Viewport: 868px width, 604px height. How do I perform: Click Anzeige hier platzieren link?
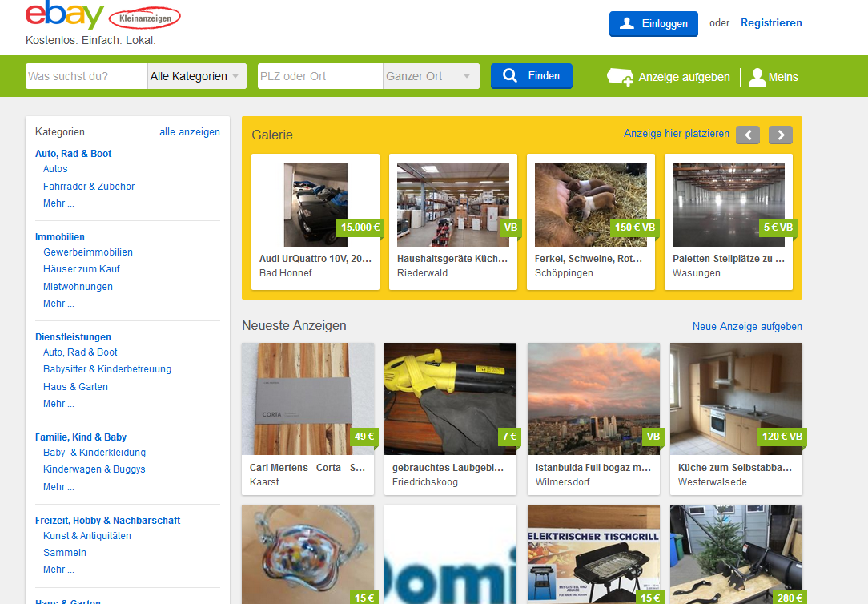click(677, 134)
